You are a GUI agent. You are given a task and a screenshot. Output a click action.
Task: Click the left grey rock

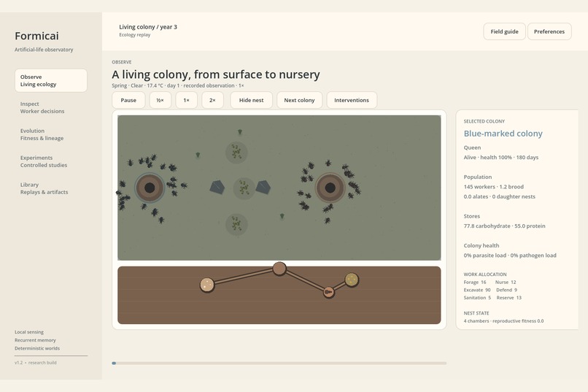click(217, 187)
